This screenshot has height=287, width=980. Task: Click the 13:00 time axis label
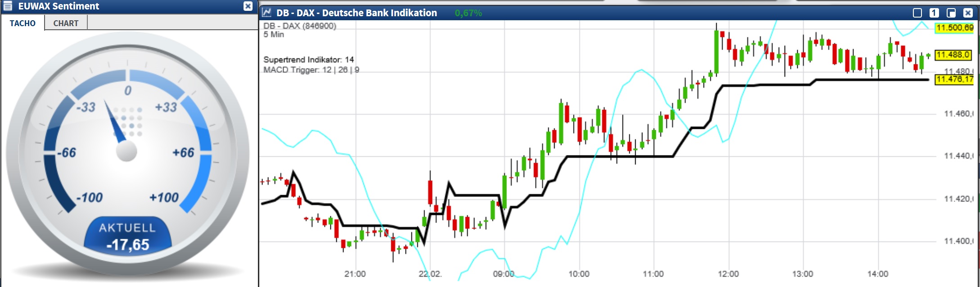[803, 274]
